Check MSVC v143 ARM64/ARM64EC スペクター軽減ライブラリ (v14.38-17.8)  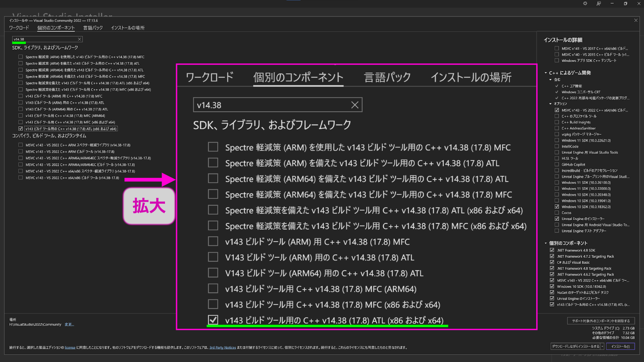click(x=20, y=158)
